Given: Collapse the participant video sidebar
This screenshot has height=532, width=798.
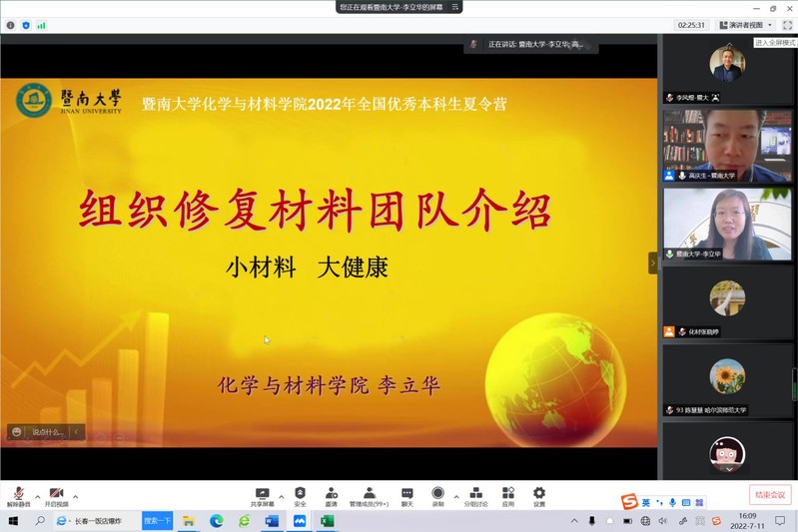Looking at the screenshot, I should (653, 264).
